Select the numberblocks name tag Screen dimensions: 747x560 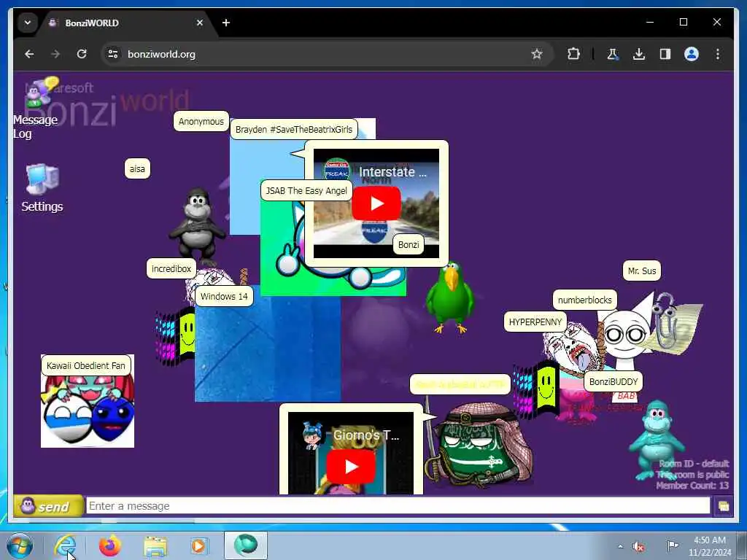(x=584, y=300)
